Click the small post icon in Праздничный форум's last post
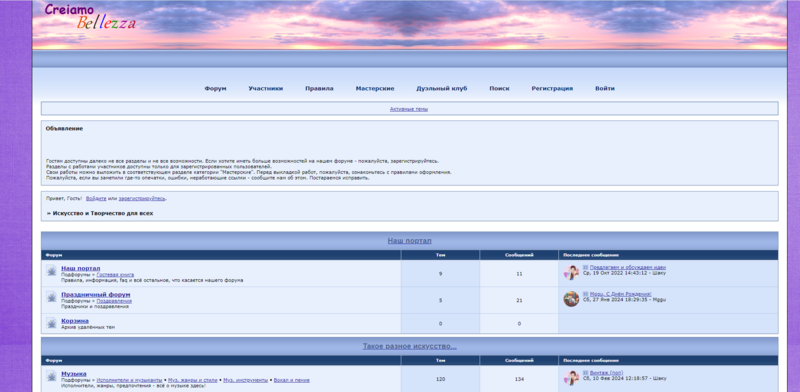 (586, 294)
